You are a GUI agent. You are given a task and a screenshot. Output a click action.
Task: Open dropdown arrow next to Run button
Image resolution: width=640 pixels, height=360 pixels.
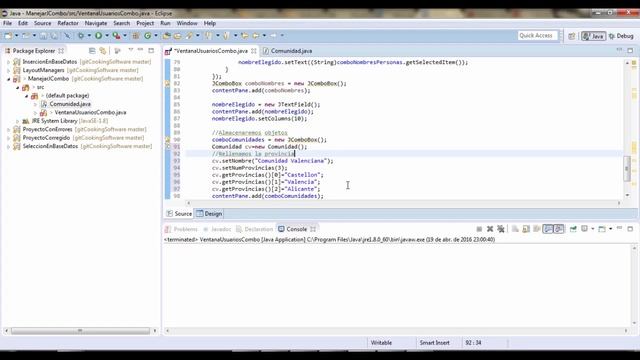(x=107, y=36)
